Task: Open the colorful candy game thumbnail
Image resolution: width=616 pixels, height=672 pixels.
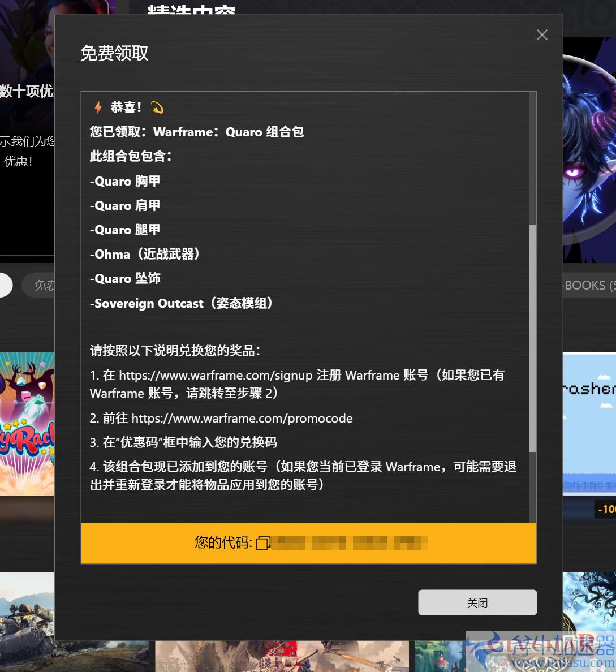Action: [27, 423]
